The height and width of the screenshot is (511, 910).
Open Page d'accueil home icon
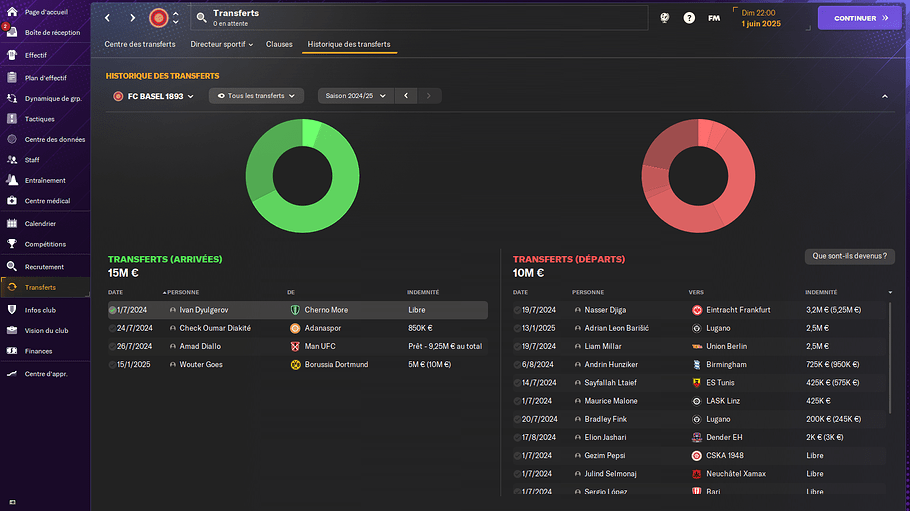(12, 12)
